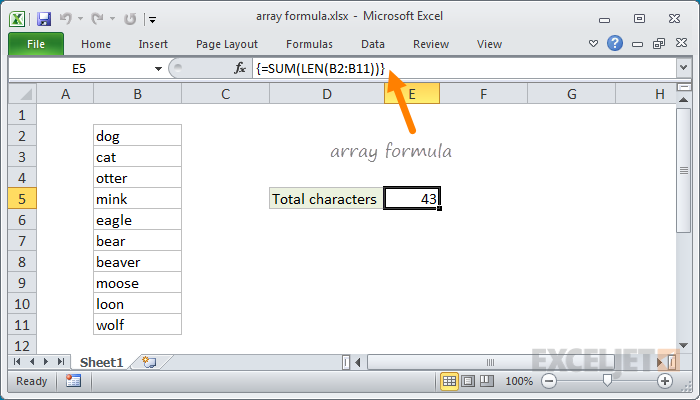Select row 5 header

pyautogui.click(x=22, y=199)
